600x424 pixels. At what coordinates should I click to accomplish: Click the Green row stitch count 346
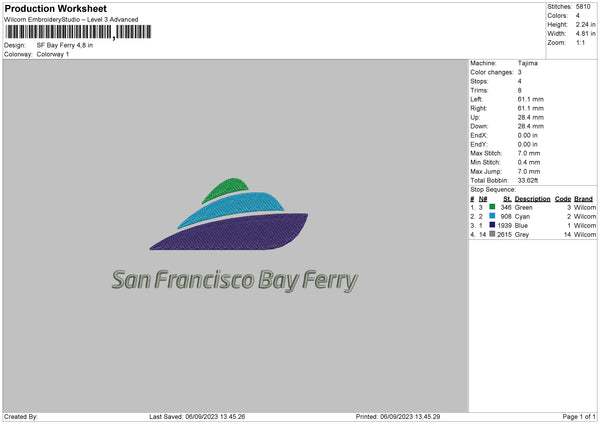pos(506,207)
